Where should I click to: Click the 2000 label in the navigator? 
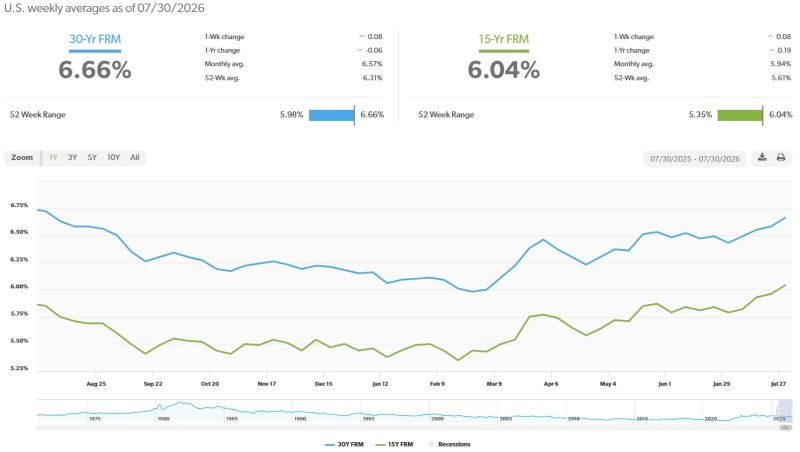[437, 418]
